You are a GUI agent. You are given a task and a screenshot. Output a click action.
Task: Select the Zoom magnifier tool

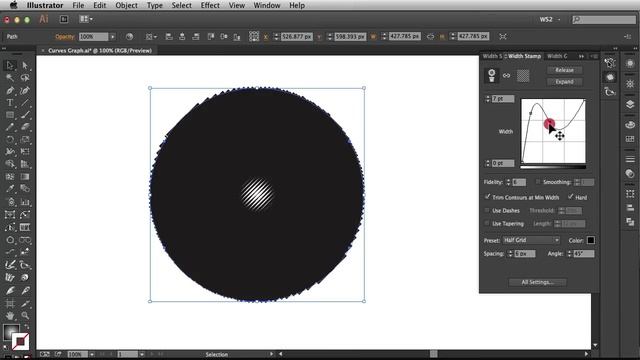tap(25, 316)
